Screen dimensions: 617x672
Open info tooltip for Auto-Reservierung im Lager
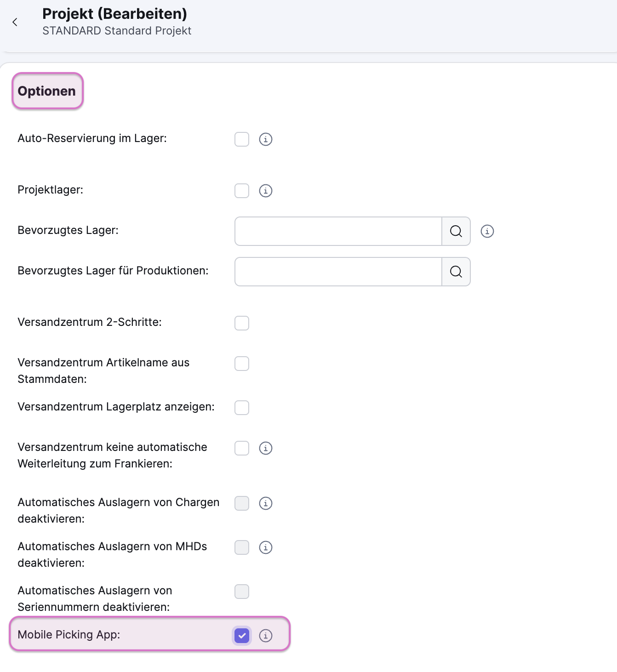265,139
